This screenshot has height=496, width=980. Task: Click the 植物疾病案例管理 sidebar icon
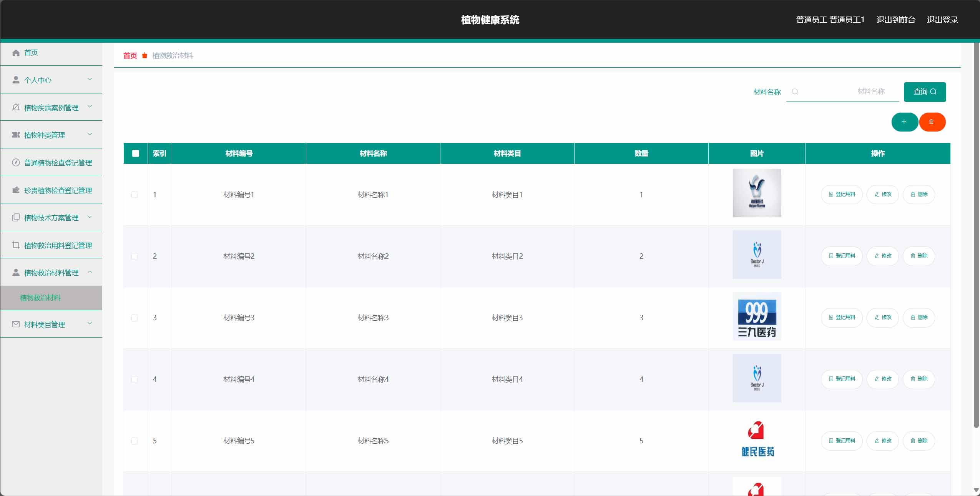tap(16, 107)
